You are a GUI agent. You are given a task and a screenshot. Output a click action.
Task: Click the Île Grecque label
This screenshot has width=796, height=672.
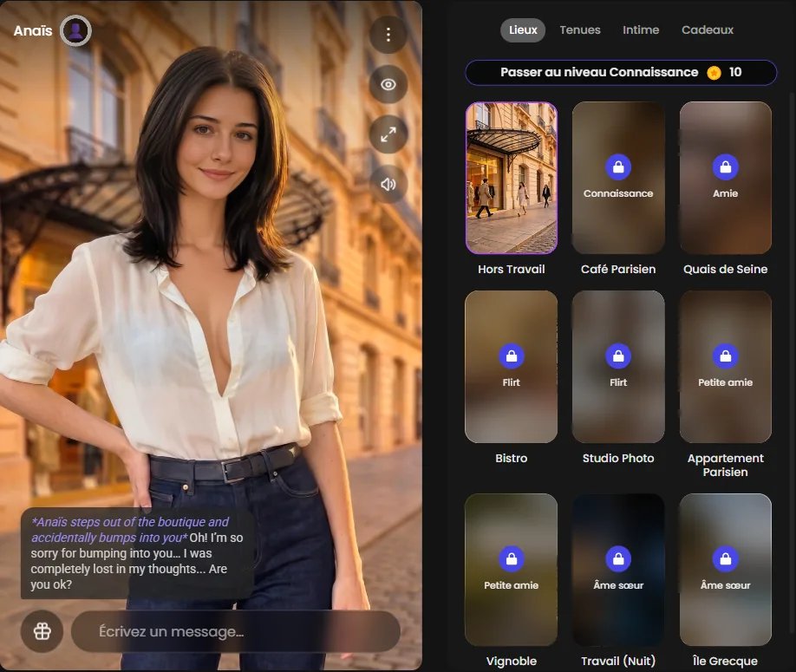click(x=726, y=661)
